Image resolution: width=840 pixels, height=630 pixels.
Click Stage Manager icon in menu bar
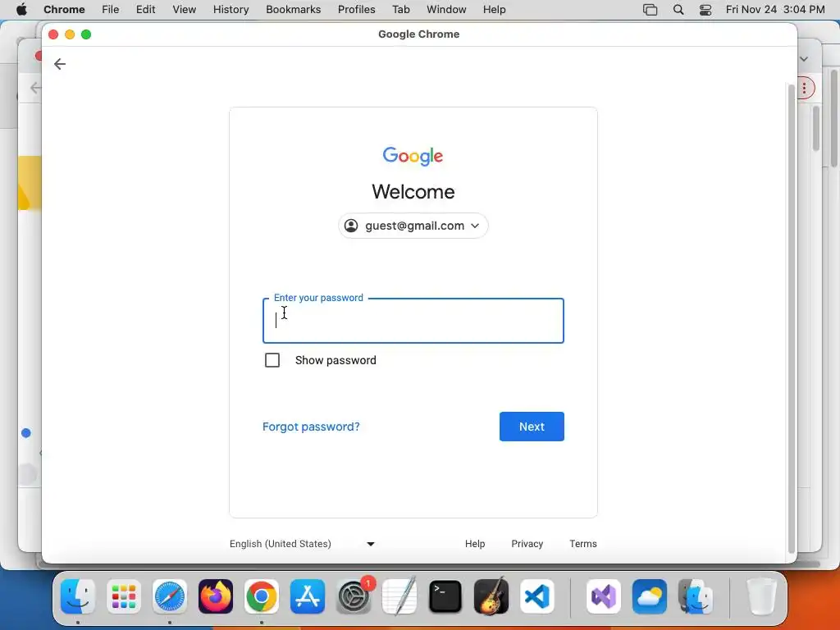point(650,10)
